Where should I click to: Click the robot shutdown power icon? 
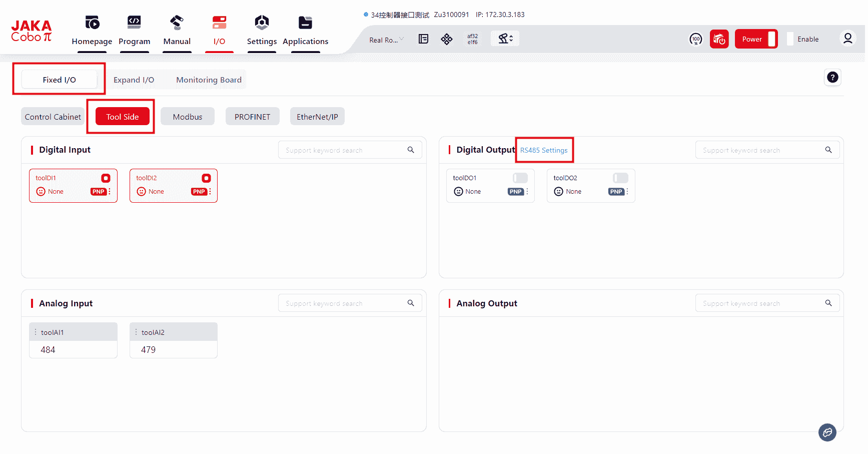[x=719, y=39]
